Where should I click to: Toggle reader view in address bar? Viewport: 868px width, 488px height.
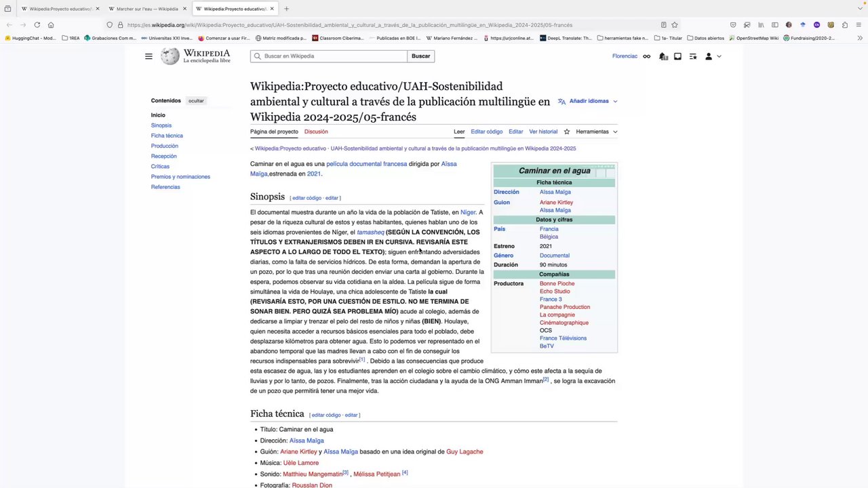663,25
